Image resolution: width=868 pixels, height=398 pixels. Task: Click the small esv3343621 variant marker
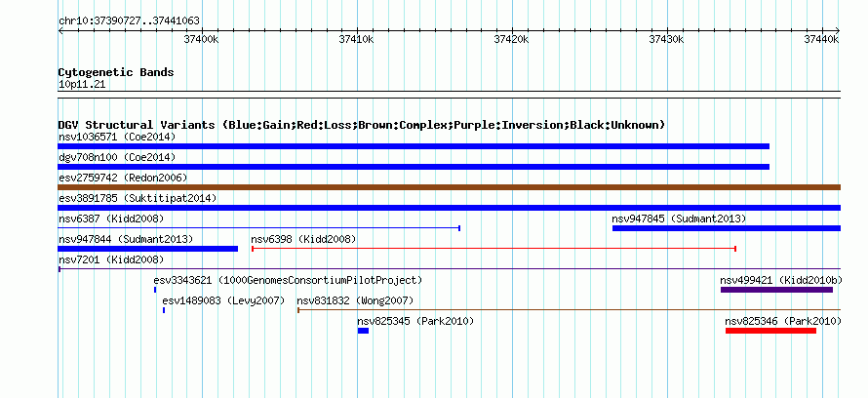tap(155, 290)
